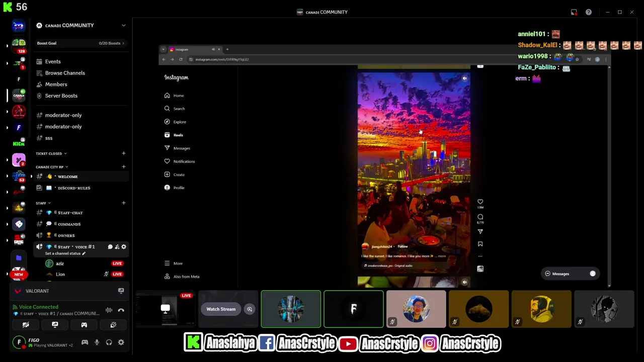Follow jiangzhibin24 on the reel

click(403, 246)
